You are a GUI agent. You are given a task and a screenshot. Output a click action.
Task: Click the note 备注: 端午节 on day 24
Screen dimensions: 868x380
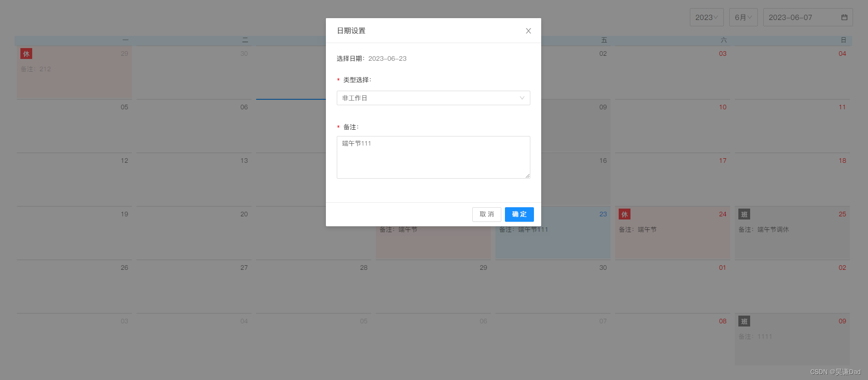click(638, 229)
